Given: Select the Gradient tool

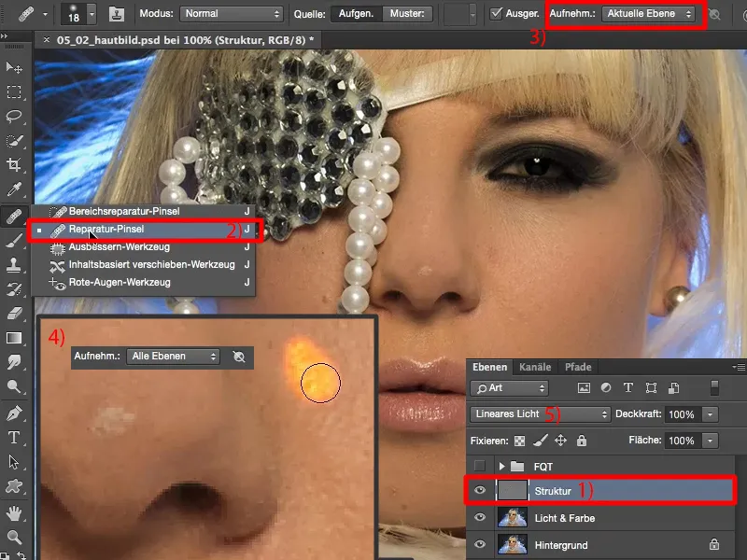Looking at the screenshot, I should pos(14,338).
